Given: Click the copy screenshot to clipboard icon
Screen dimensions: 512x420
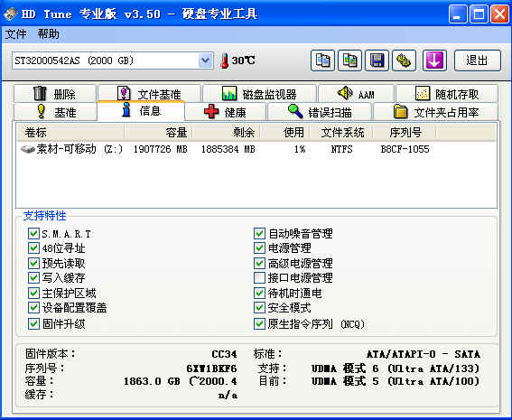Looking at the screenshot, I should (349, 61).
